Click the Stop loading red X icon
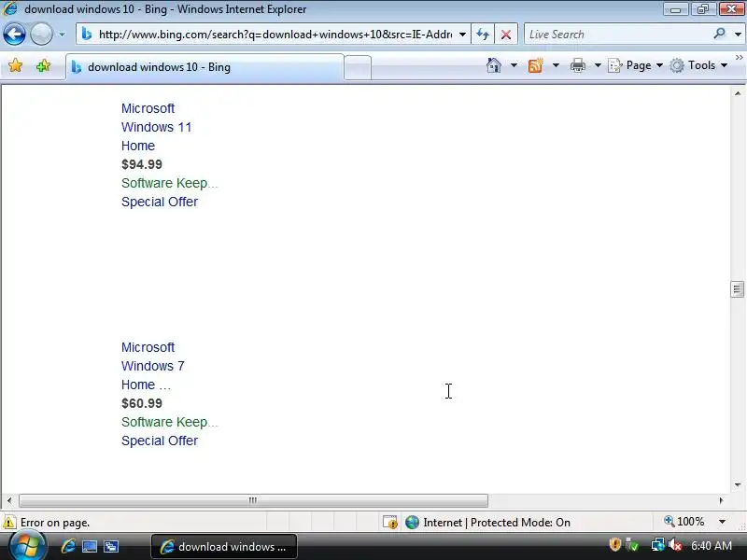 pos(506,35)
